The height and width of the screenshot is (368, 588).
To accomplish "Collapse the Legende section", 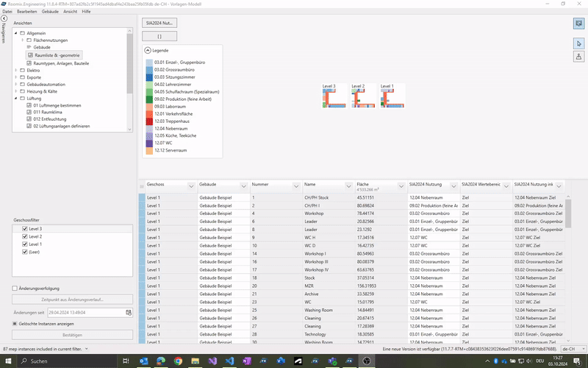I will [x=147, y=49].
